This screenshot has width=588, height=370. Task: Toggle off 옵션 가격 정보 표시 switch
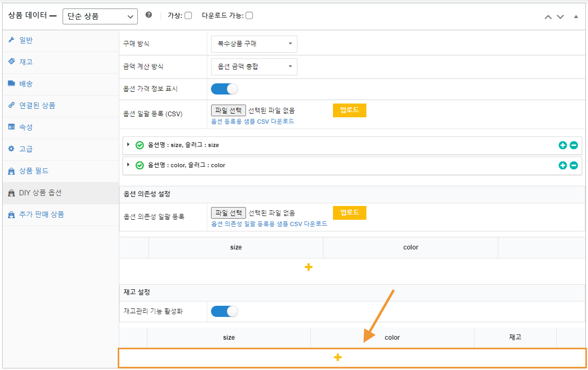click(224, 89)
